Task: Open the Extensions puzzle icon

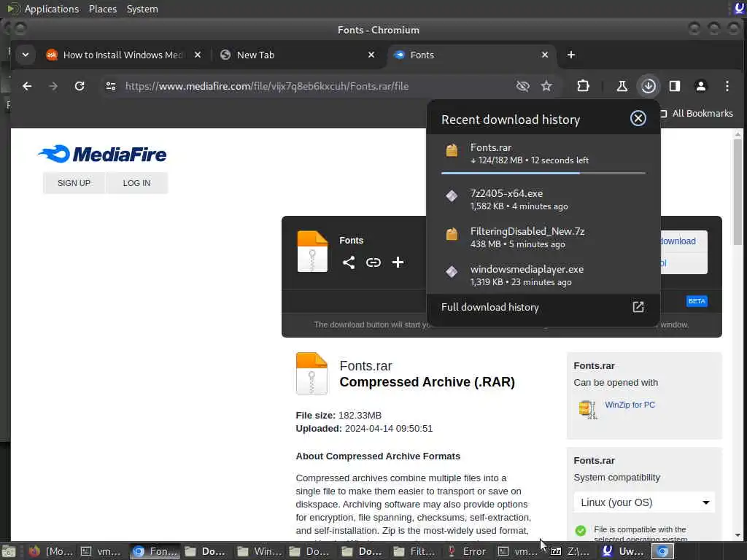Action: (x=583, y=86)
